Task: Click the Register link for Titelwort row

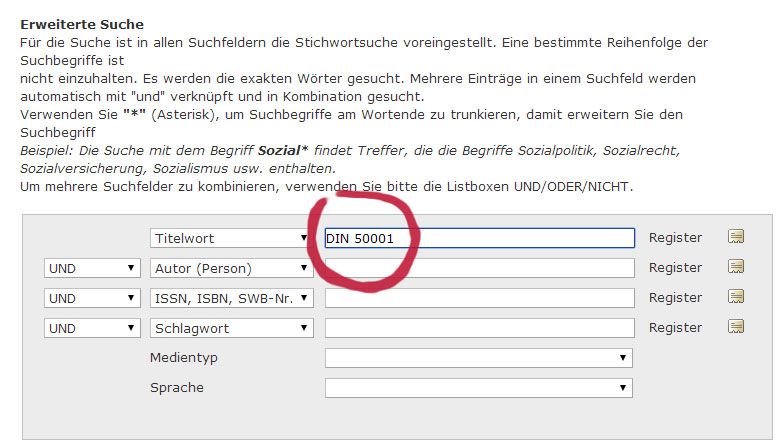Action: pos(675,238)
